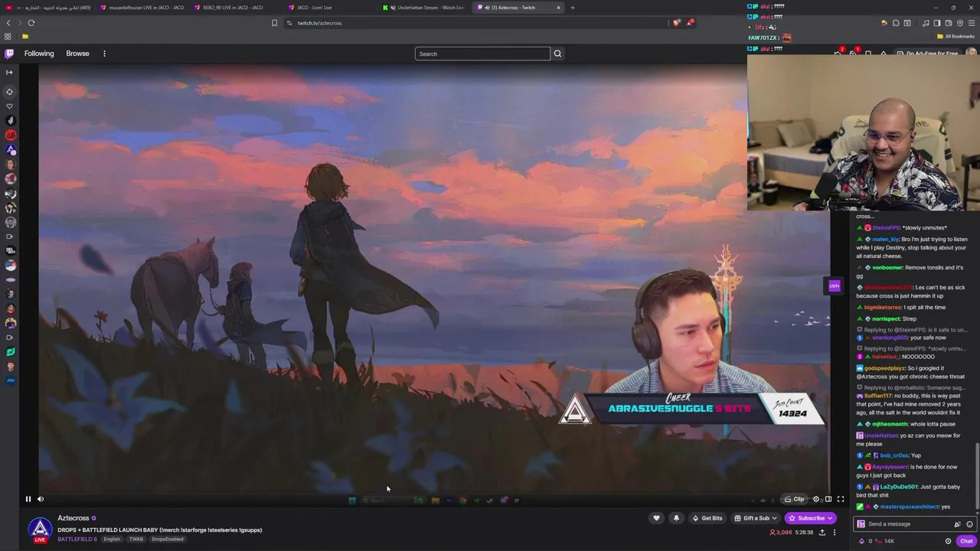This screenshot has height=551, width=980.
Task: Select the English tag
Action: click(112, 539)
